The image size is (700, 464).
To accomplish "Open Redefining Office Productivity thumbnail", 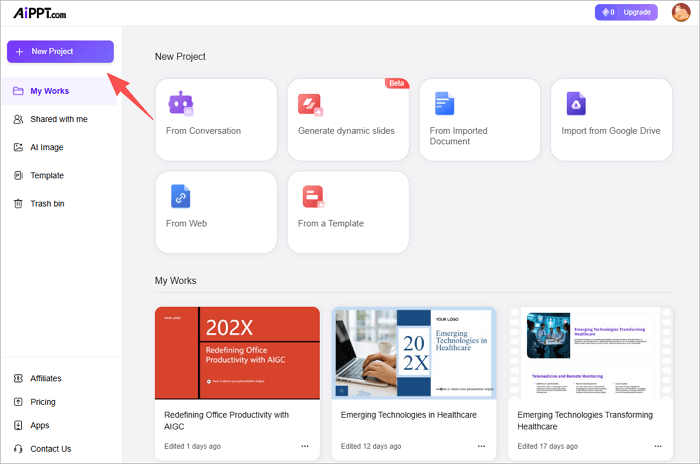I will (238, 353).
